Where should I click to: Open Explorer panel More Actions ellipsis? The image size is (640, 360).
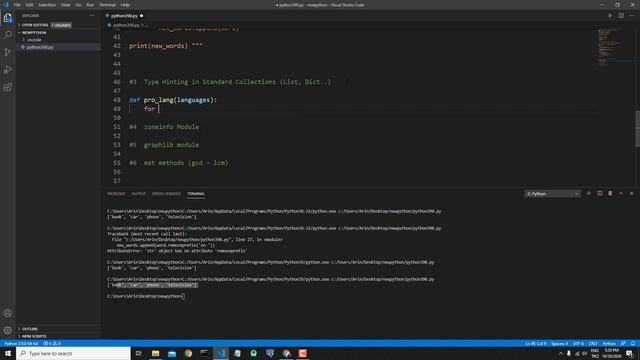92,16
